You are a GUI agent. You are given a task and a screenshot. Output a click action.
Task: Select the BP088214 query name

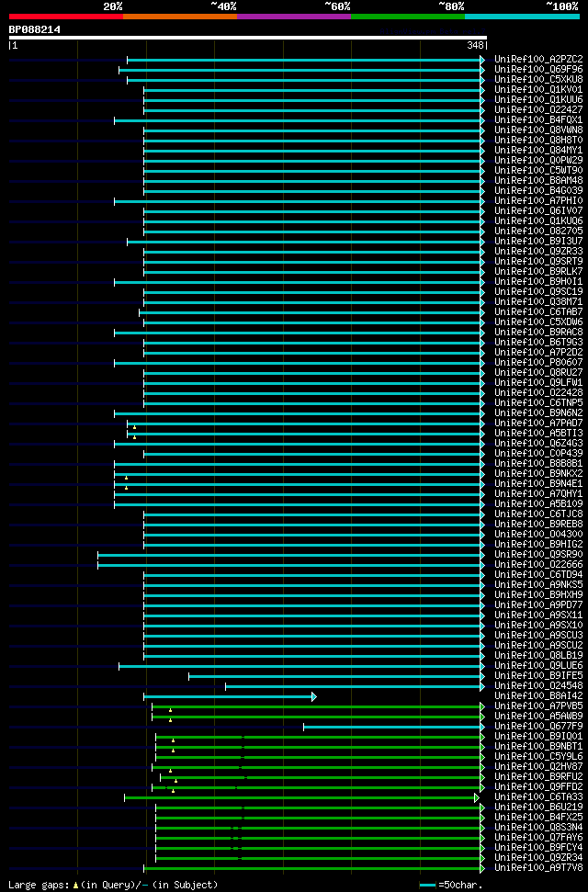(34, 29)
